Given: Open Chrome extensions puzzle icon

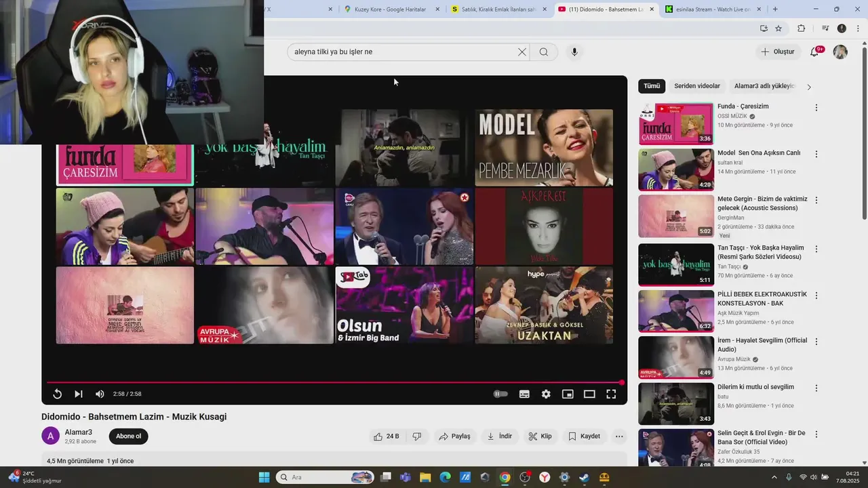Looking at the screenshot, I should point(801,28).
